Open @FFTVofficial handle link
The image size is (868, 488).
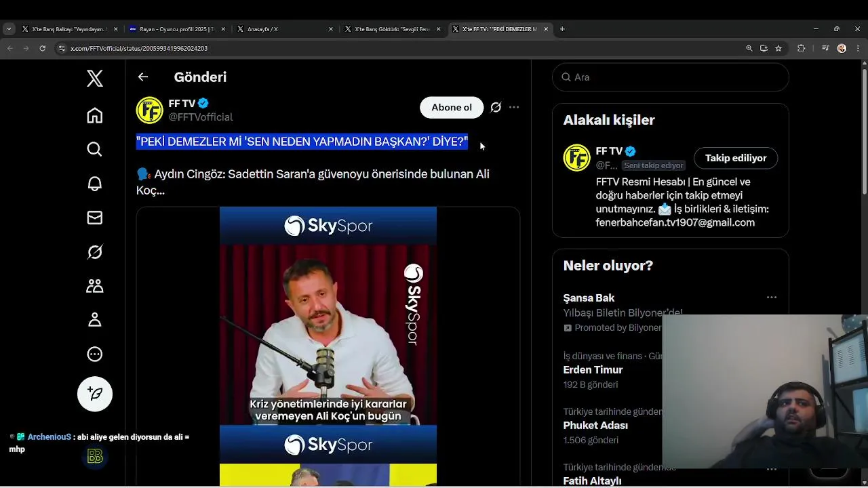pos(201,117)
